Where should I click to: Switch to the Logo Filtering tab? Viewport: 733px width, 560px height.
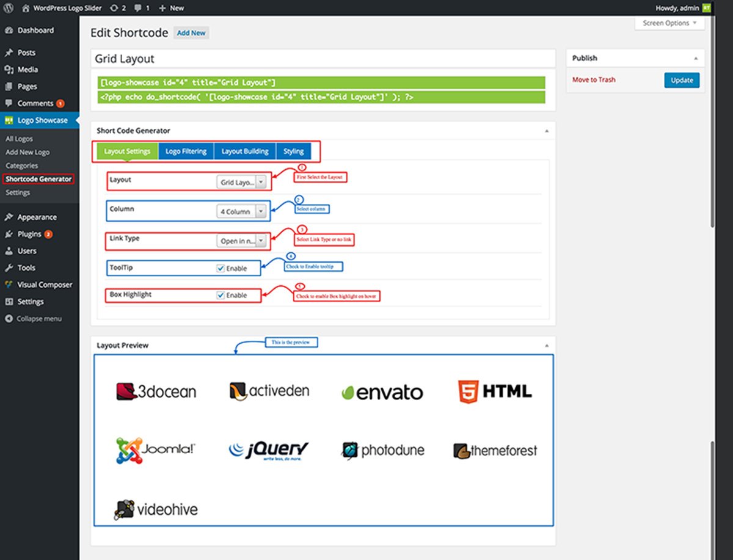pos(186,151)
